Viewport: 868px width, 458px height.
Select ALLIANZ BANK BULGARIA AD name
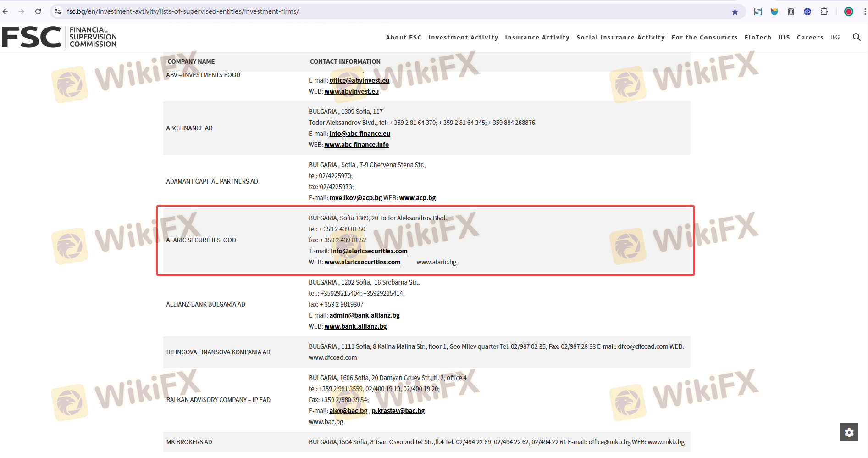(205, 304)
